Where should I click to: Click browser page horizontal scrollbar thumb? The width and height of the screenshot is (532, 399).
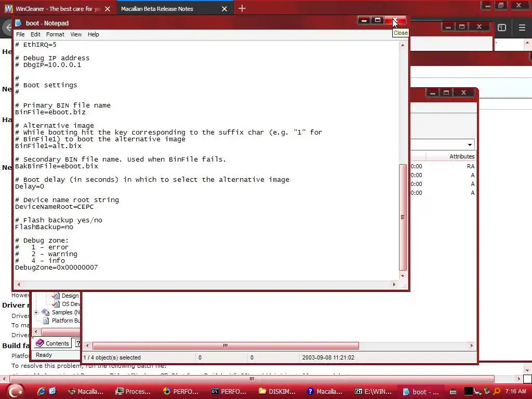[252, 379]
